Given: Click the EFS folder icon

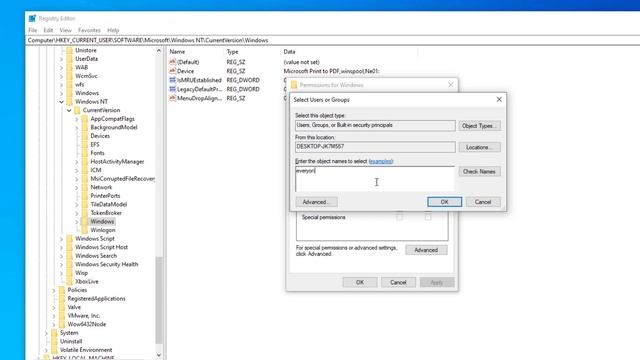Looking at the screenshot, I should pos(85,144).
